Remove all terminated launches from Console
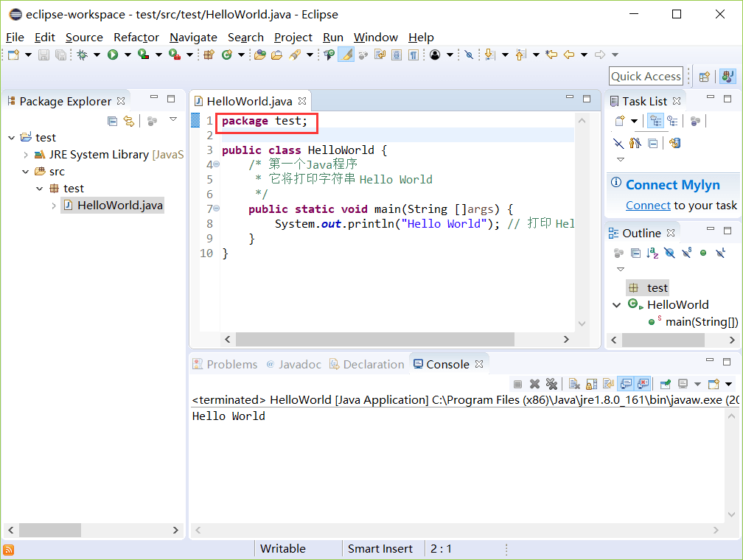This screenshot has height=560, width=743. point(553,383)
